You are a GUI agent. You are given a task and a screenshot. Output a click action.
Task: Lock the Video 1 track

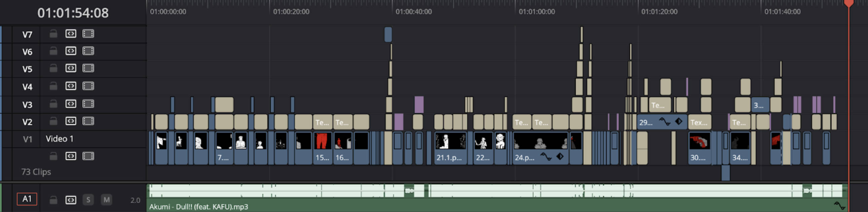(53, 156)
